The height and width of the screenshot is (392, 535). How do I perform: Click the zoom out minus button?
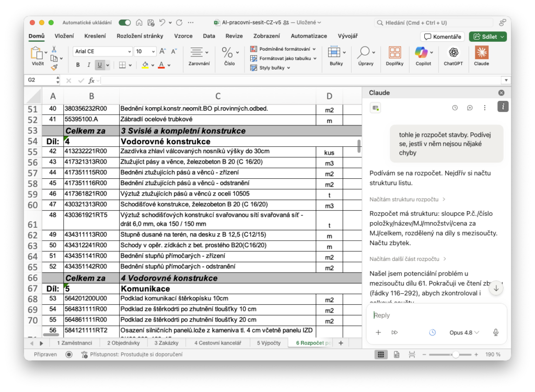point(424,354)
